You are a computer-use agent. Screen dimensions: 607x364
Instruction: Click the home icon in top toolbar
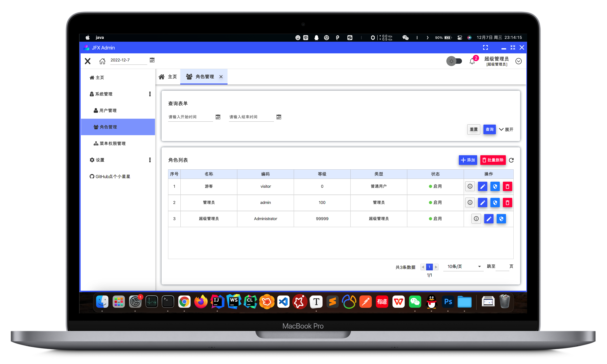102,61
